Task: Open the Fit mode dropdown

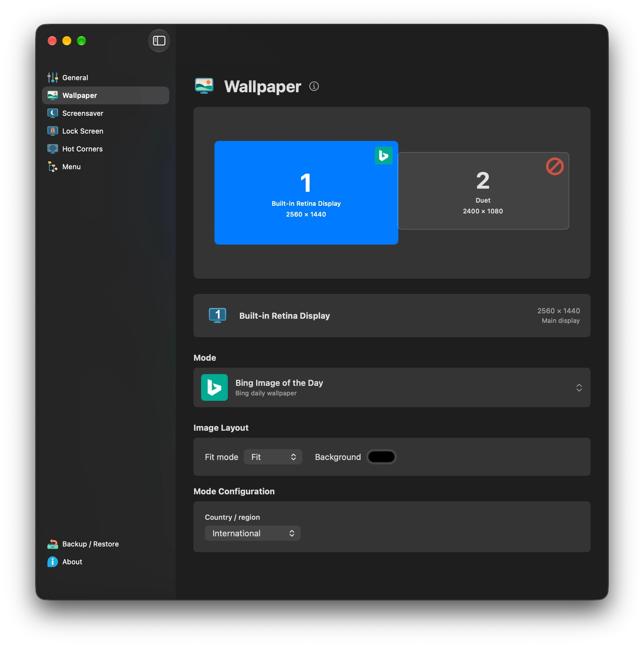Action: point(273,457)
